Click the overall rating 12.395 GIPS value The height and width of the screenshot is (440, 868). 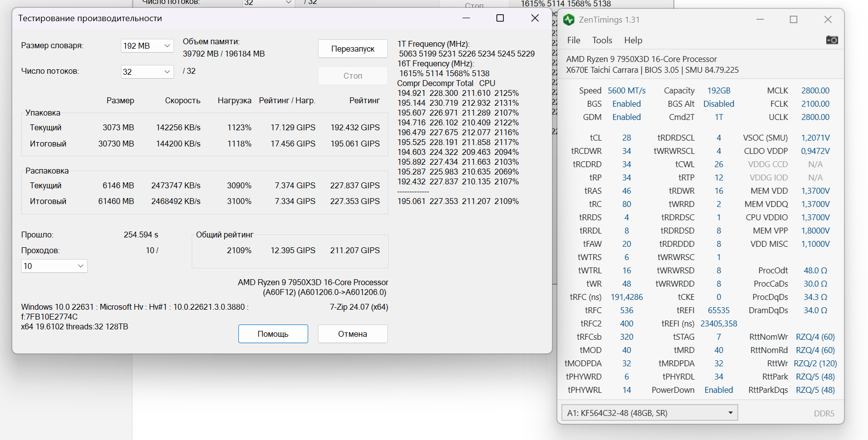(293, 250)
